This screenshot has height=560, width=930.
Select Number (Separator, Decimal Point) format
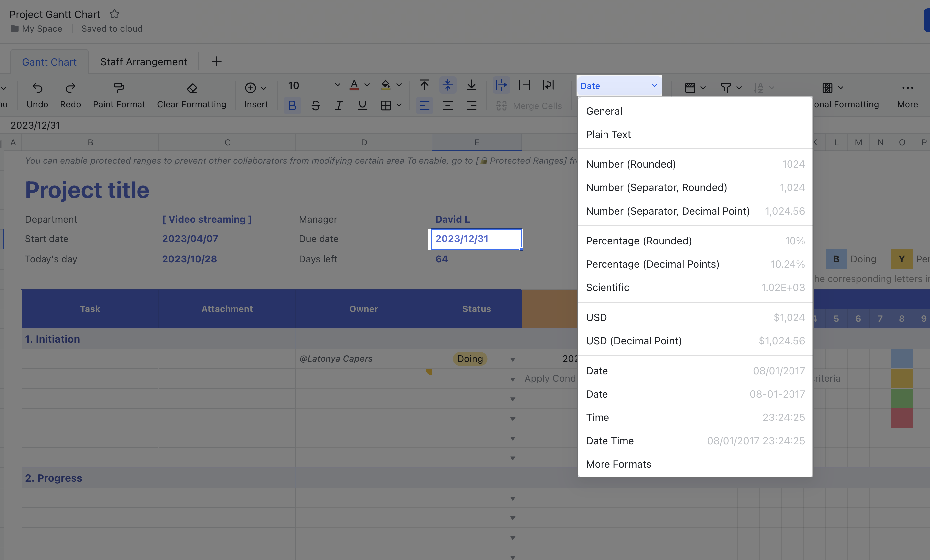pyautogui.click(x=695, y=211)
